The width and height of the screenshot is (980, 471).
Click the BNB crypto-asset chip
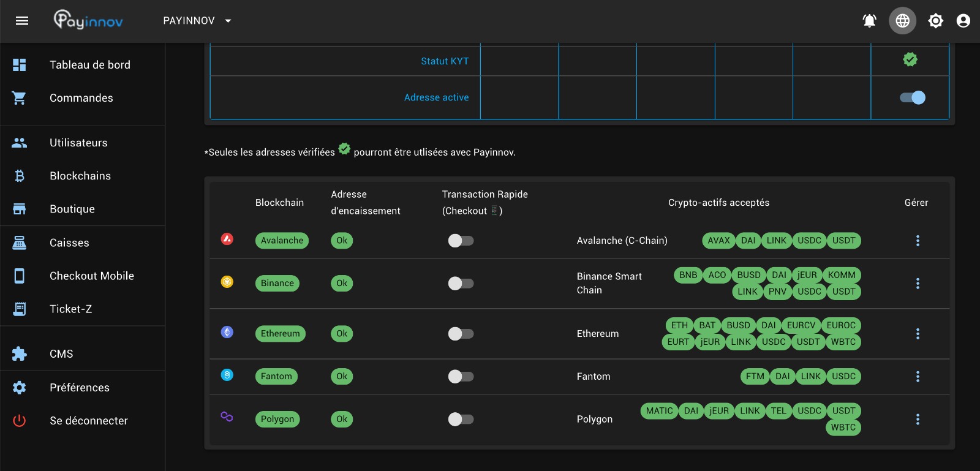(x=688, y=275)
